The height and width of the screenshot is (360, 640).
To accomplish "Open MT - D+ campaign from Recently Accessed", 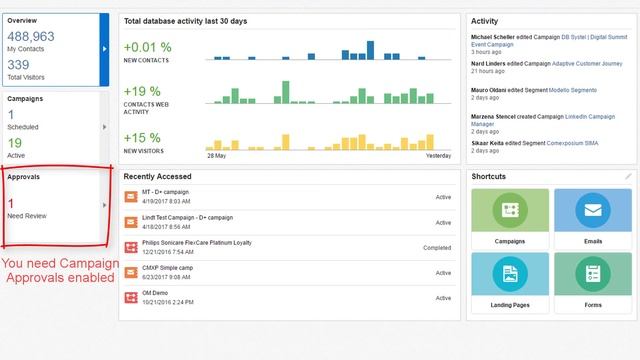I will click(165, 192).
